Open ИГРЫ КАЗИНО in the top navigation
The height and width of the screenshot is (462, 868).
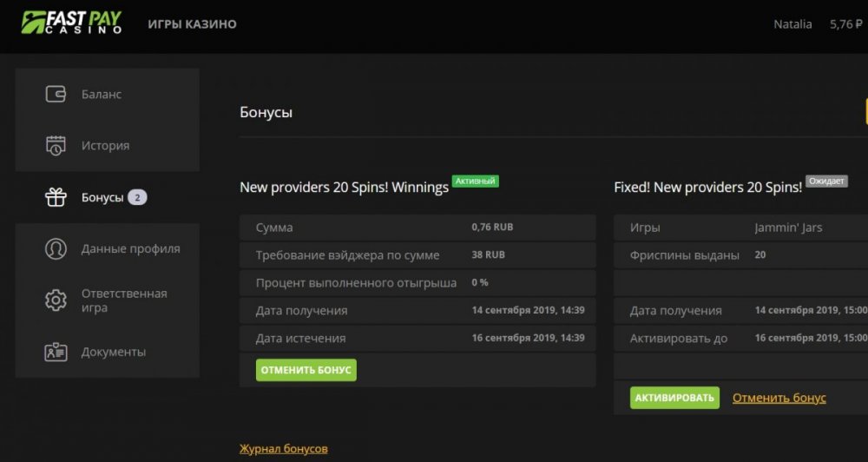(x=192, y=24)
